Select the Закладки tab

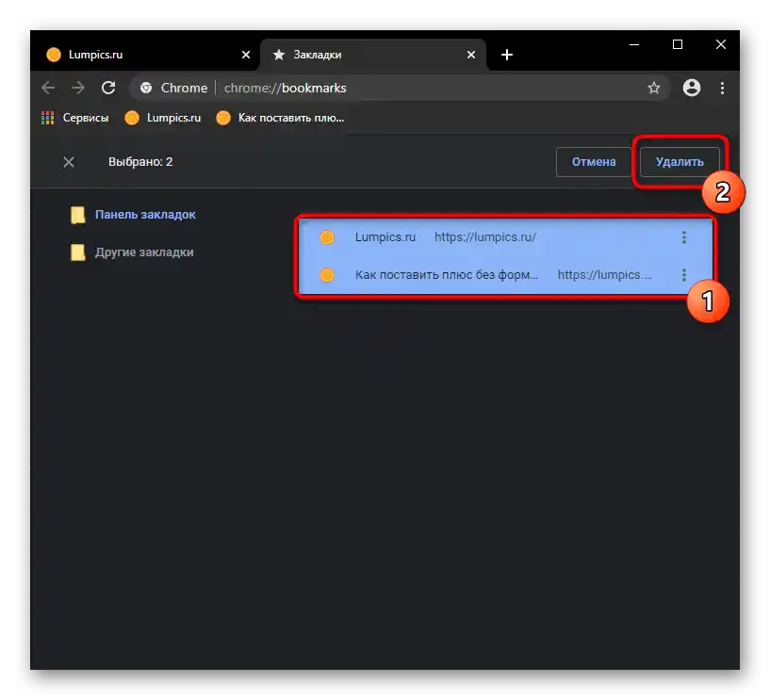click(373, 55)
